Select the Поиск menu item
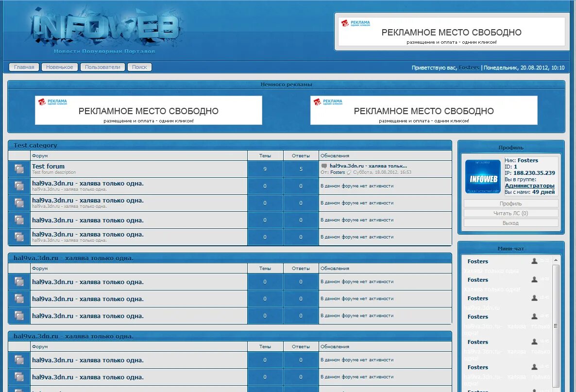Screen dimensions: 576x392 pyautogui.click(x=139, y=67)
